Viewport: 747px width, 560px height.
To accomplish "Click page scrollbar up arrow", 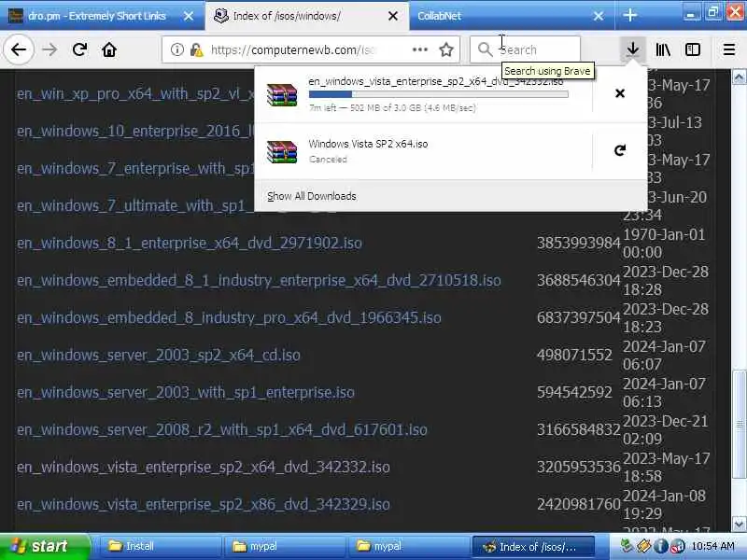I will pyautogui.click(x=739, y=77).
